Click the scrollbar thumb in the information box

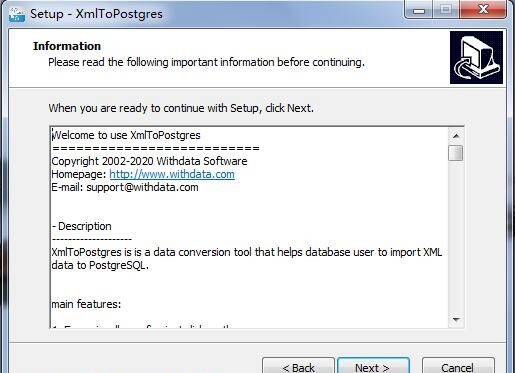click(x=456, y=153)
